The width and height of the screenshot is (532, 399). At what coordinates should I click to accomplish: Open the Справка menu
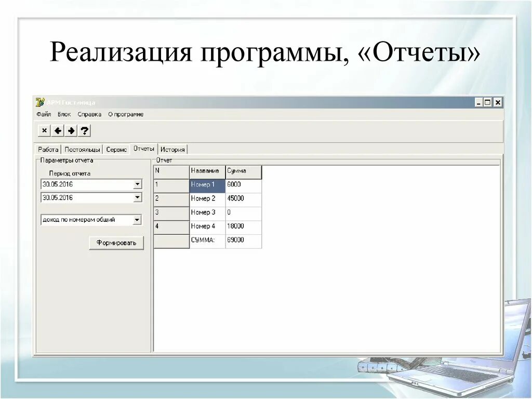pyautogui.click(x=89, y=114)
